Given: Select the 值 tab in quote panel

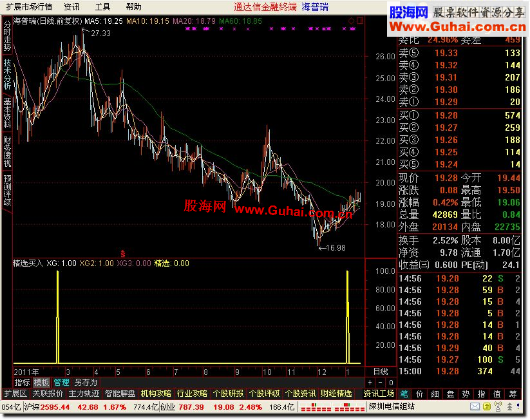Looking at the screenshot, I should pyautogui.click(x=497, y=394).
